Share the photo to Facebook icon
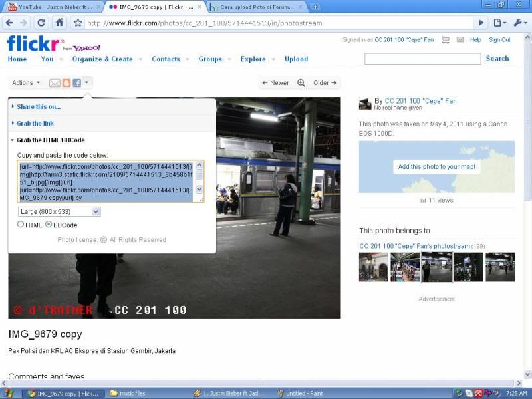532x399 pixels. tap(77, 83)
